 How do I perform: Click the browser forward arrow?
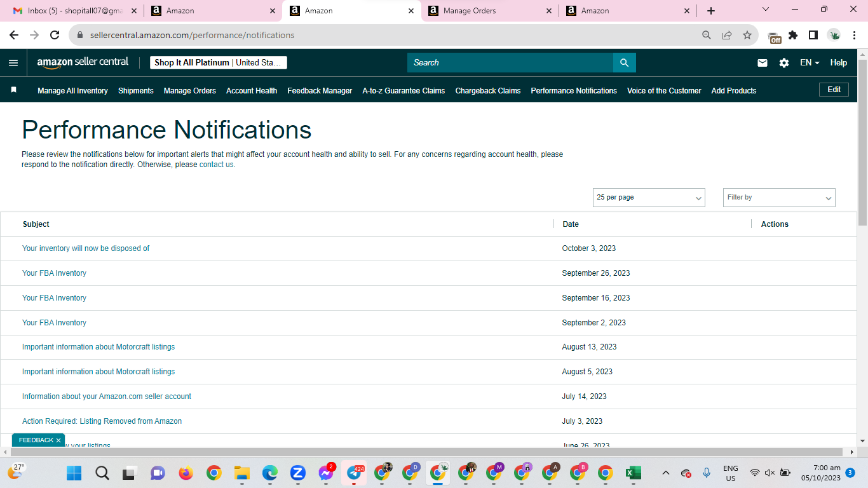coord(34,36)
